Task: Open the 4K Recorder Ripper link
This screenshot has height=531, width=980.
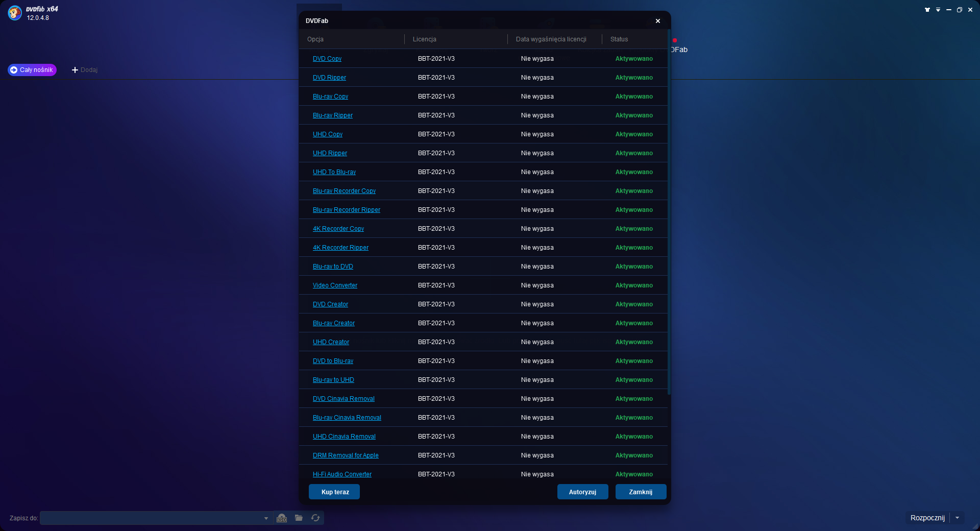Action: [x=340, y=248]
